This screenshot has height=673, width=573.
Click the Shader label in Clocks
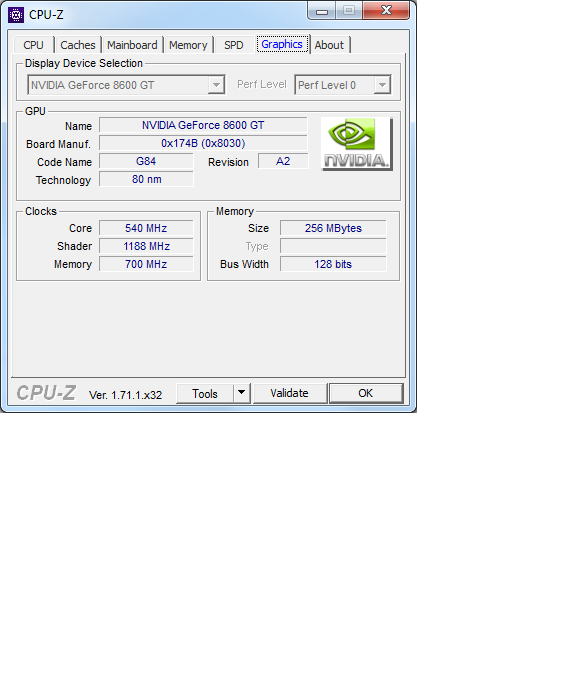click(74, 246)
